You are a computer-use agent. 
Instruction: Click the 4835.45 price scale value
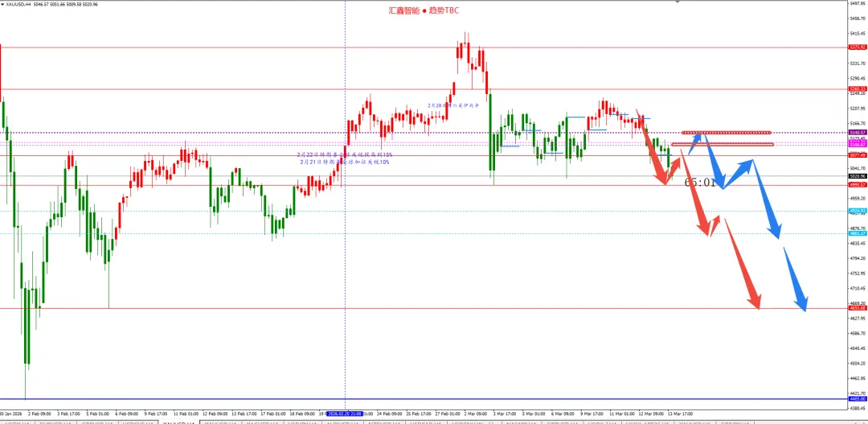point(858,243)
